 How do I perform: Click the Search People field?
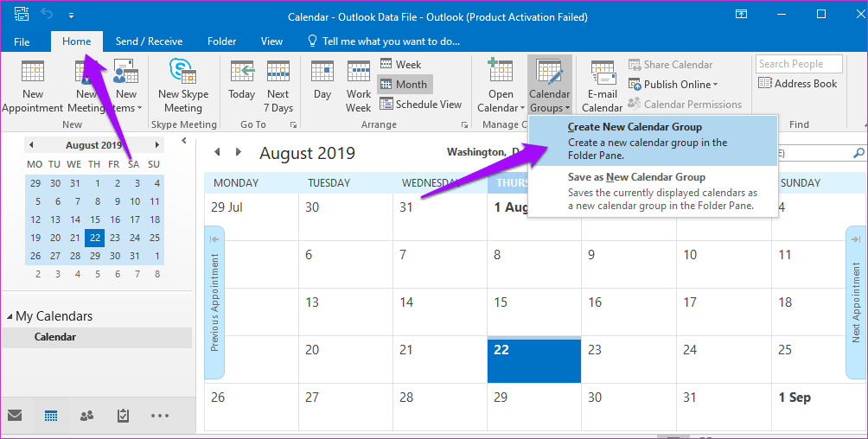[x=799, y=64]
